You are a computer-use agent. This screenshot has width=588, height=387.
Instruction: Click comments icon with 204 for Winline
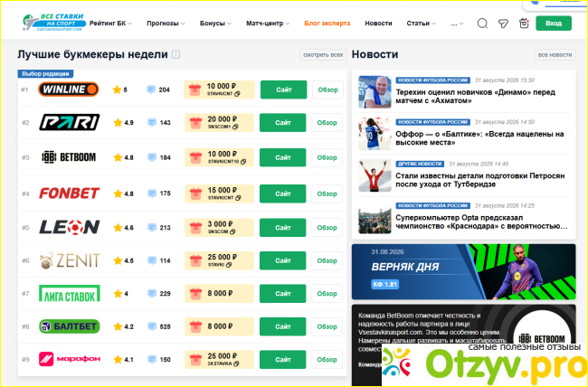coord(151,90)
